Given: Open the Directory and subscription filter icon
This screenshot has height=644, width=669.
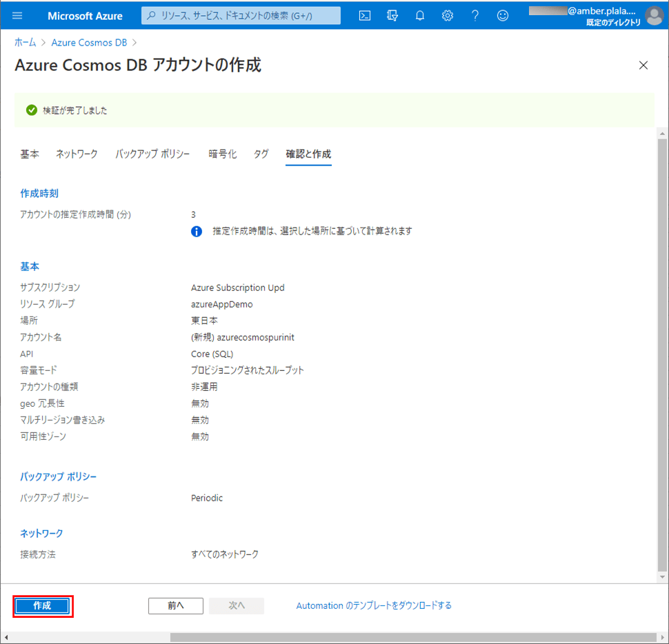Looking at the screenshot, I should [392, 16].
